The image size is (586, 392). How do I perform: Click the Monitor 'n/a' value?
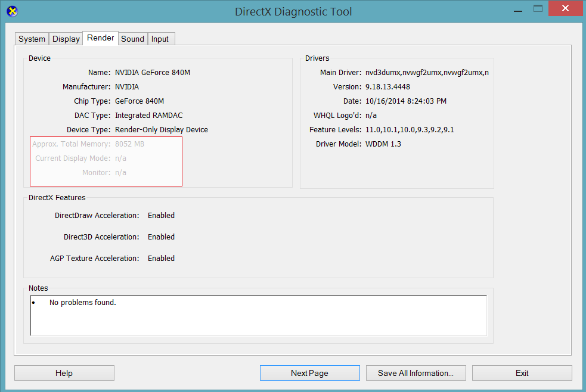click(x=120, y=173)
